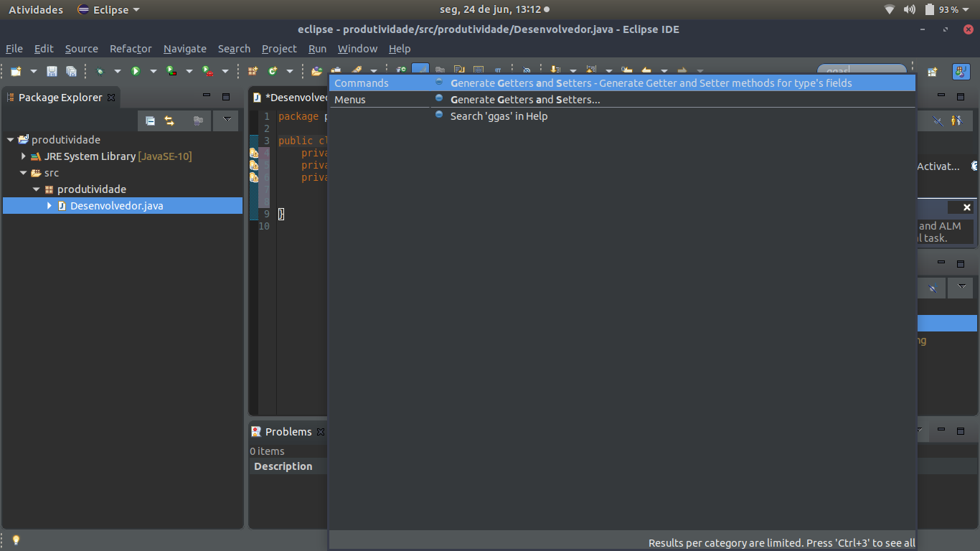The height and width of the screenshot is (551, 980).
Task: Close the Problems view tab
Action: pos(321,432)
